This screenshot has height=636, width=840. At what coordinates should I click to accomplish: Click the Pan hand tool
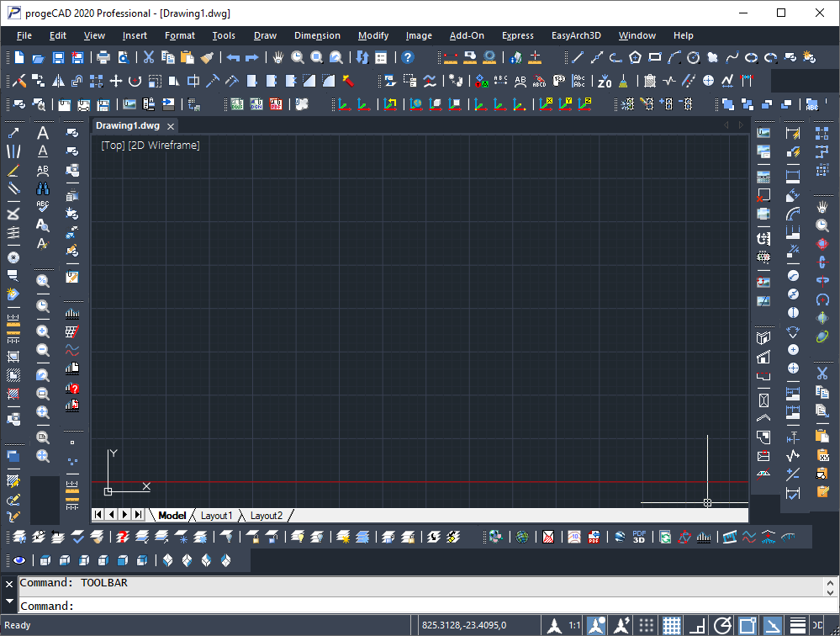[278, 58]
